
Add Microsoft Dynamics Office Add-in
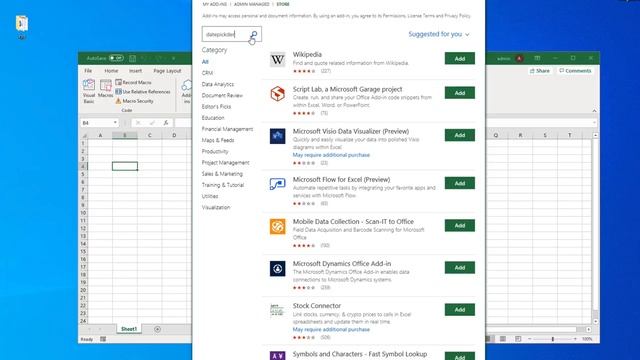click(460, 267)
